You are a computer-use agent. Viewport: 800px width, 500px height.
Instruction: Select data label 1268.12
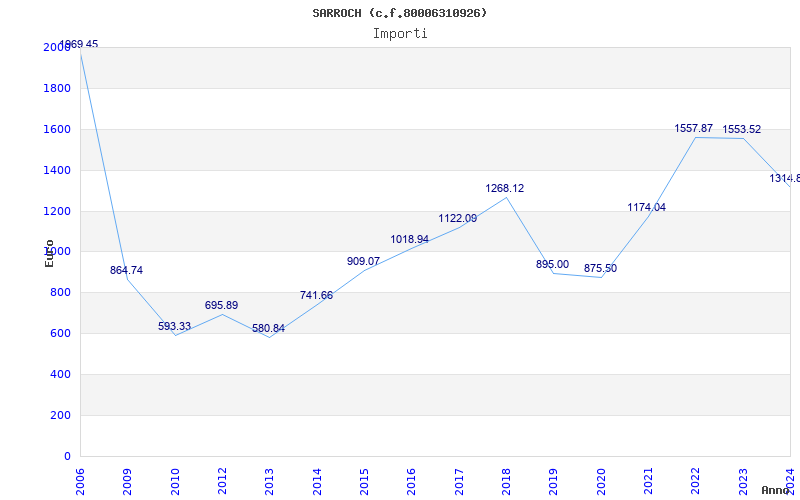click(x=505, y=189)
